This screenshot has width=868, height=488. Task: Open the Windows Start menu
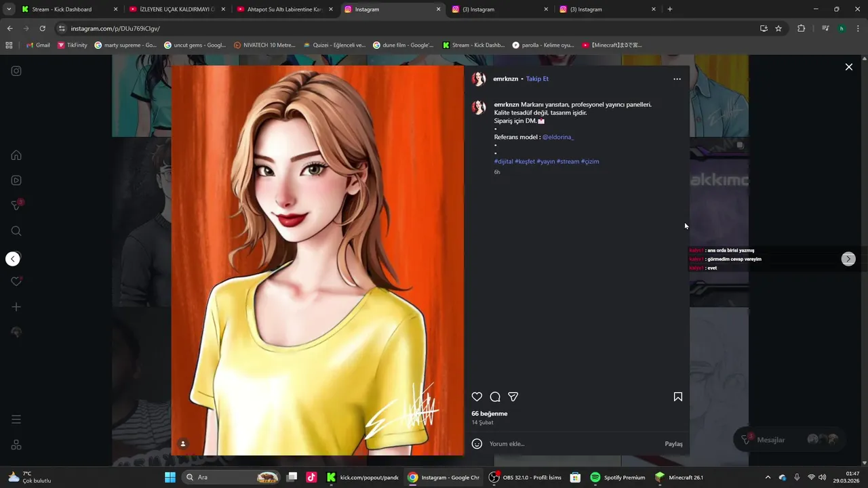(170, 477)
